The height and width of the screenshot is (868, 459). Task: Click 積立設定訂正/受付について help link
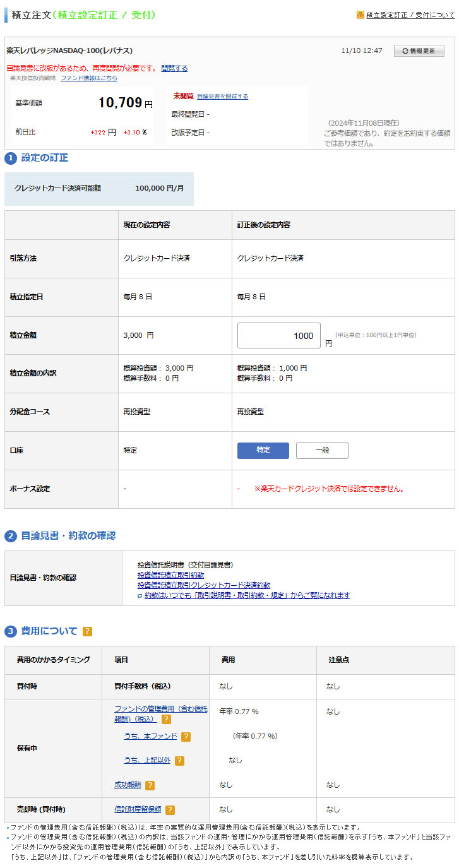tap(410, 15)
